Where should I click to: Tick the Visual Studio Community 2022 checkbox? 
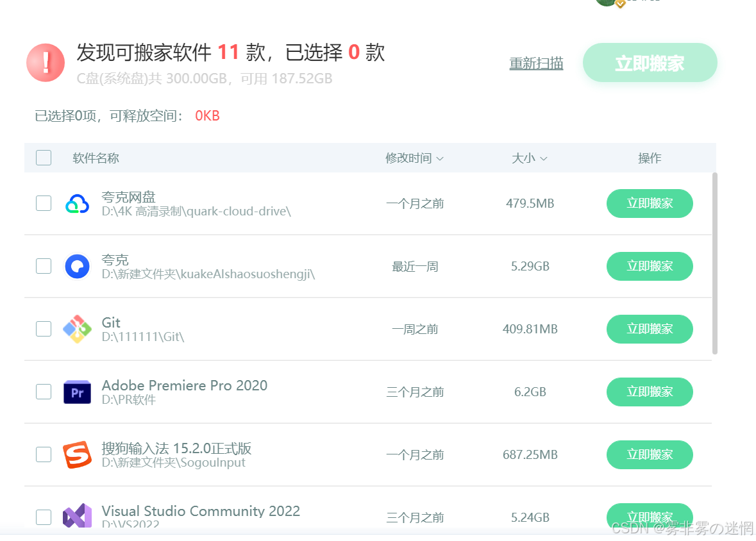44,517
